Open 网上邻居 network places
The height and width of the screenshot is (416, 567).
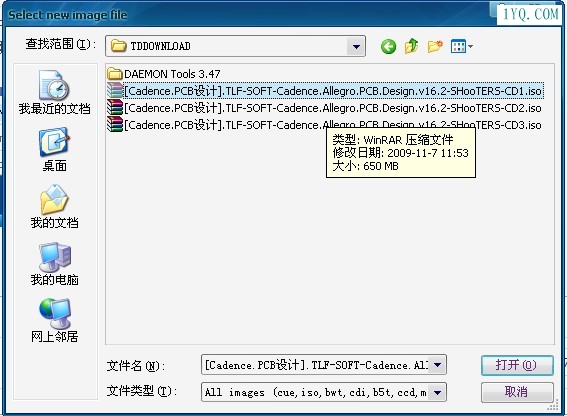[x=54, y=321]
